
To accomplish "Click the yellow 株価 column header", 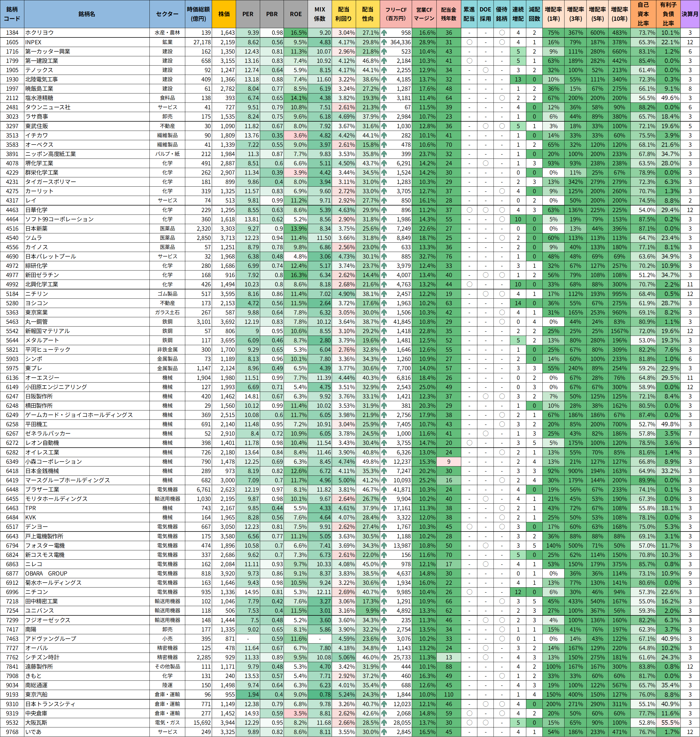I will point(224,14).
